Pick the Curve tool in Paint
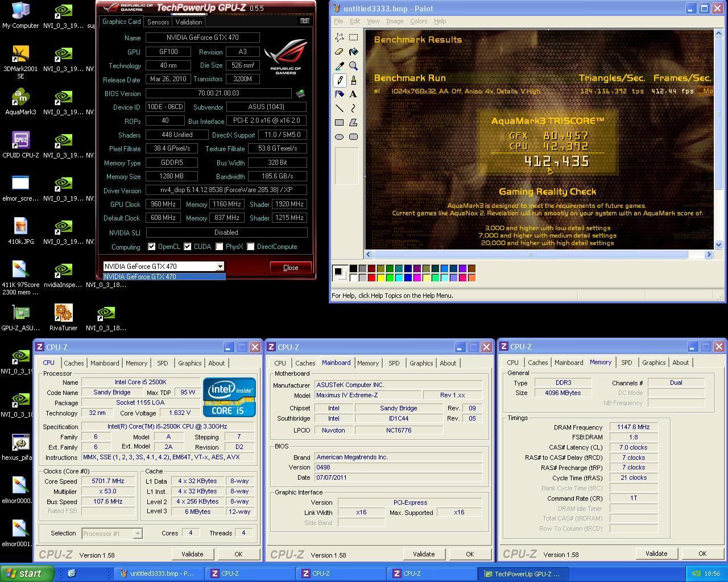Image resolution: width=728 pixels, height=582 pixels. point(353,108)
